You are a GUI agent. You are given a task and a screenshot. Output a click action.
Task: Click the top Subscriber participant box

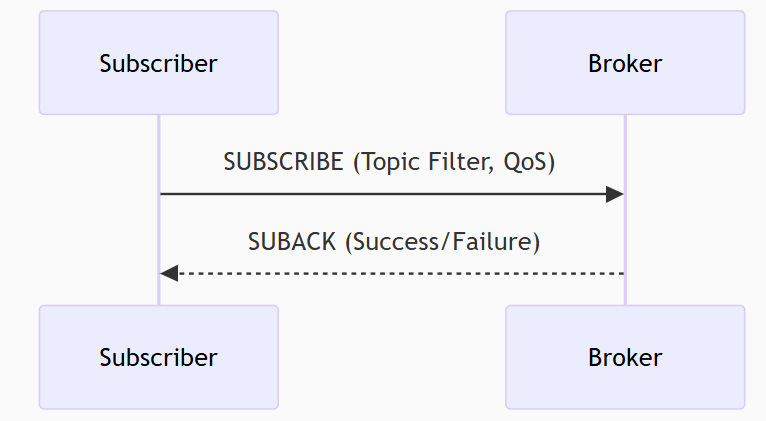(159, 63)
